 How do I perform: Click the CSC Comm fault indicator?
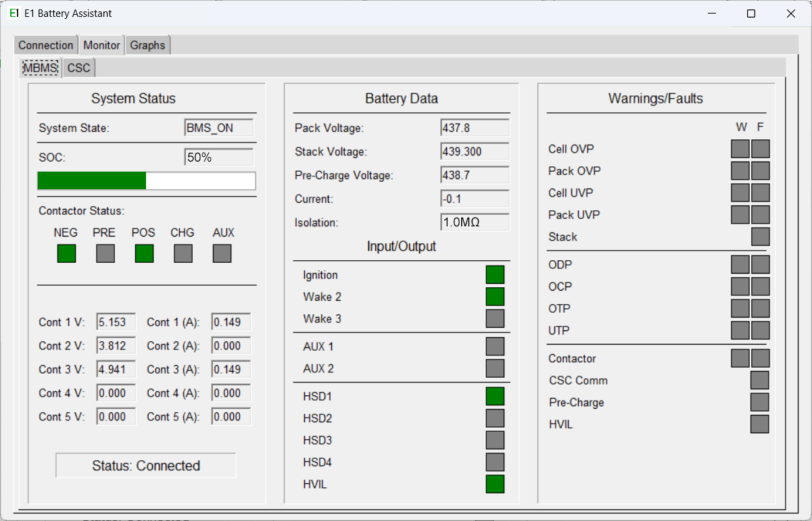coord(759,380)
